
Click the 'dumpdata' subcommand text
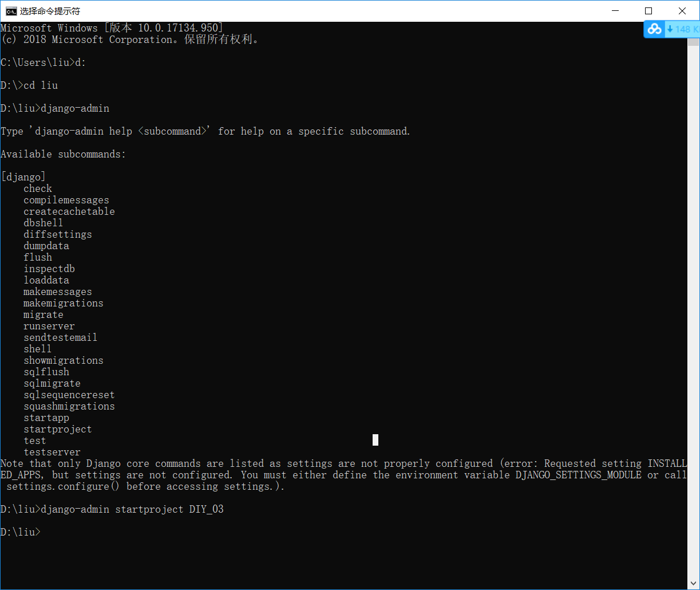click(46, 246)
